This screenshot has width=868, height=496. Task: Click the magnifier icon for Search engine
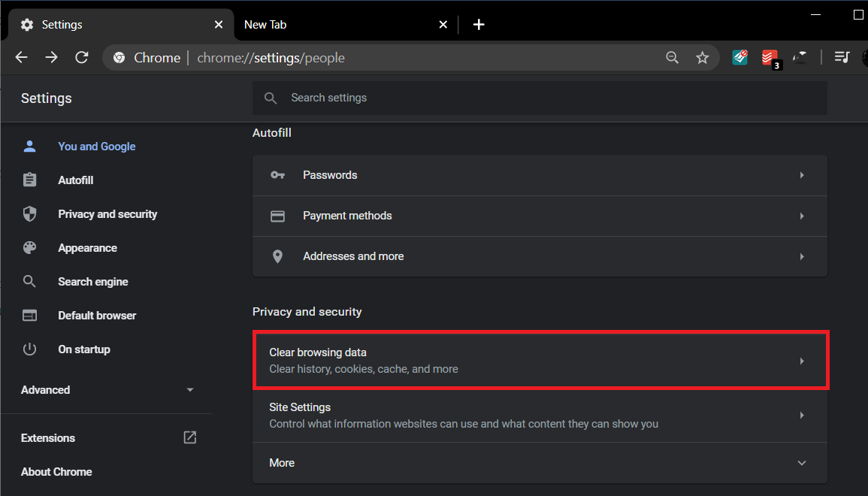[29, 281]
